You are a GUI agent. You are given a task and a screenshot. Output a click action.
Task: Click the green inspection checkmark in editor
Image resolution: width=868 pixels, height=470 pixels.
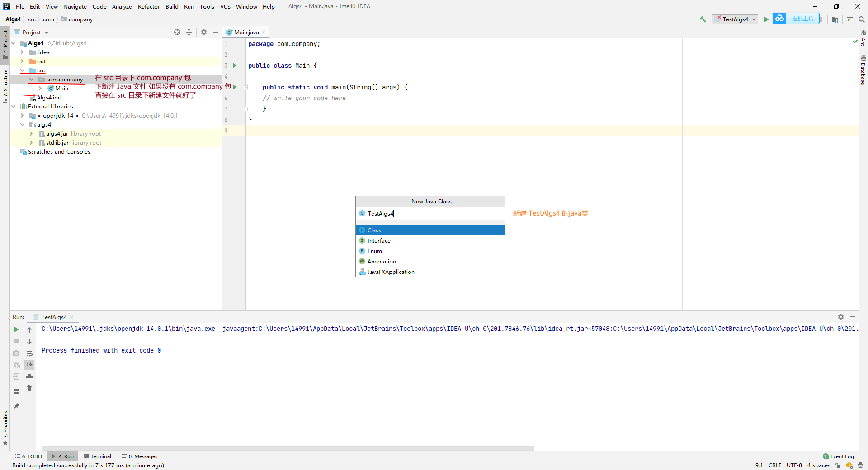tap(855, 41)
